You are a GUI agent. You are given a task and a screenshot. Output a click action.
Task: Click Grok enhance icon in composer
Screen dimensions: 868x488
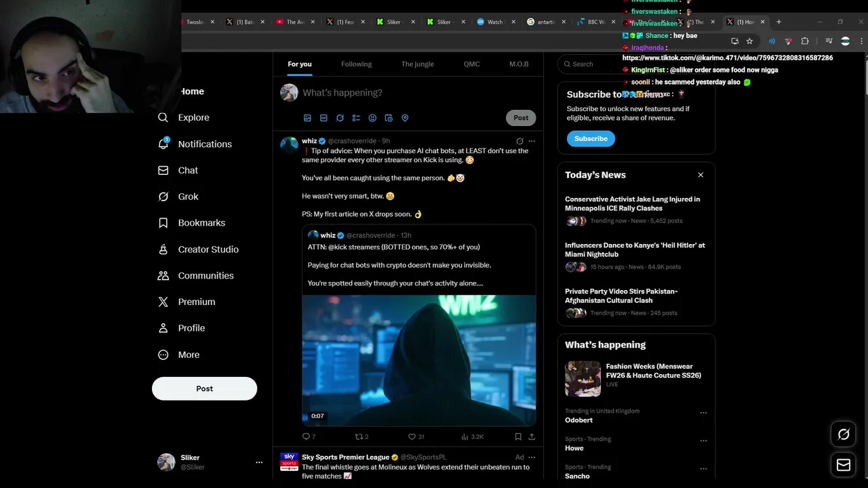(340, 118)
